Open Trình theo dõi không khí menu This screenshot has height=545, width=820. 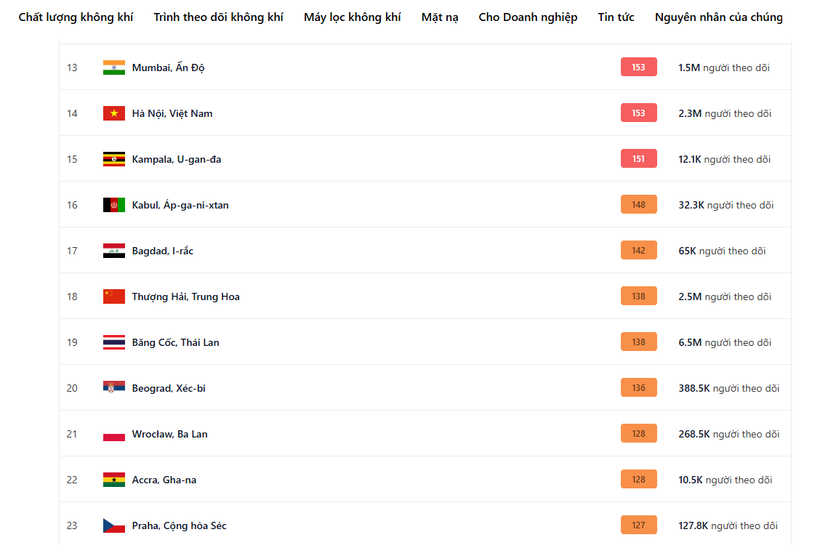coord(218,17)
